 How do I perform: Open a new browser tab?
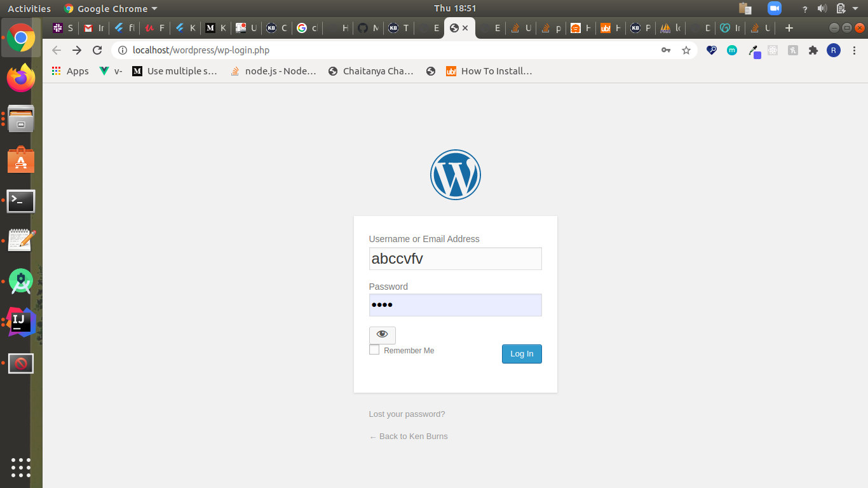(x=789, y=28)
